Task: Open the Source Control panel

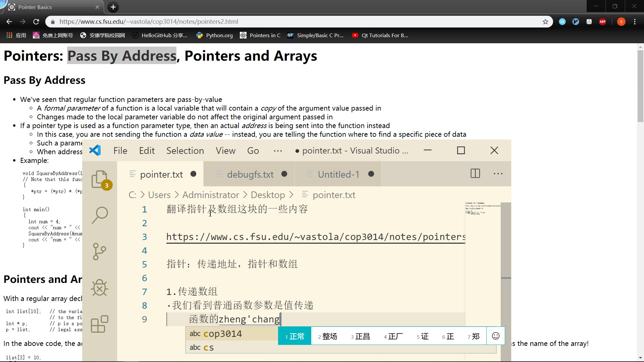Action: coord(100,251)
